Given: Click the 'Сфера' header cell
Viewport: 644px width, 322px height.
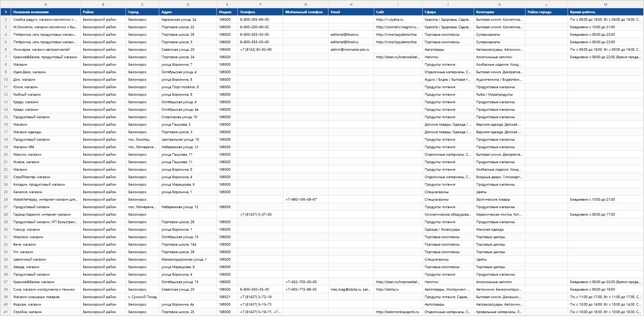Looking at the screenshot, I should [x=448, y=12].
